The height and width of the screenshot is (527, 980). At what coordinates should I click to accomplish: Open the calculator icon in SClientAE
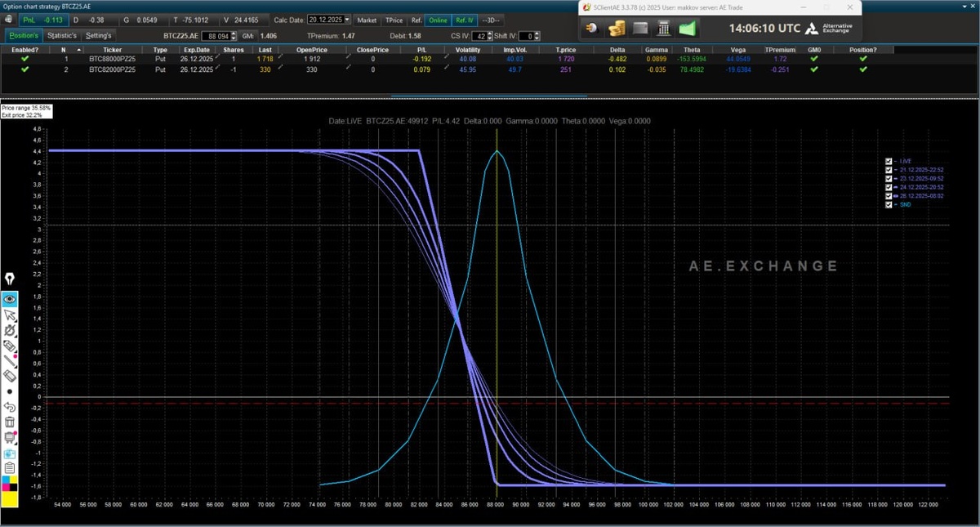tap(664, 29)
